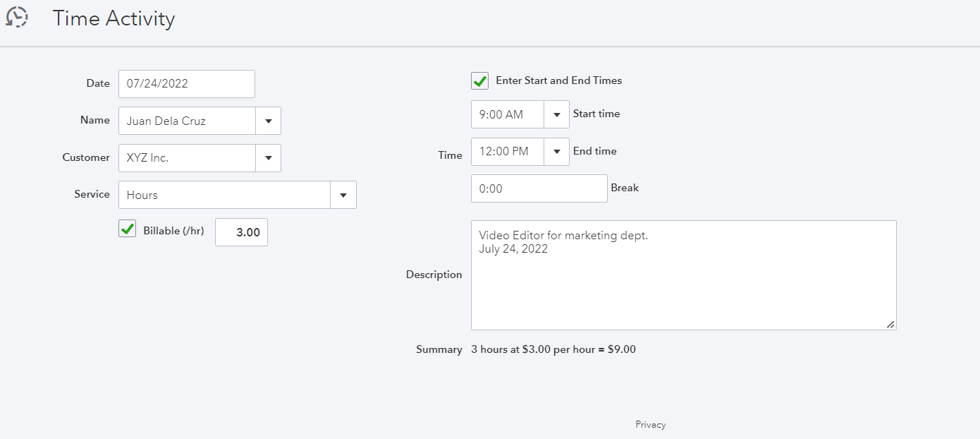Open the End time dropdown arrow
Screen dimensions: 980x439
coord(556,152)
